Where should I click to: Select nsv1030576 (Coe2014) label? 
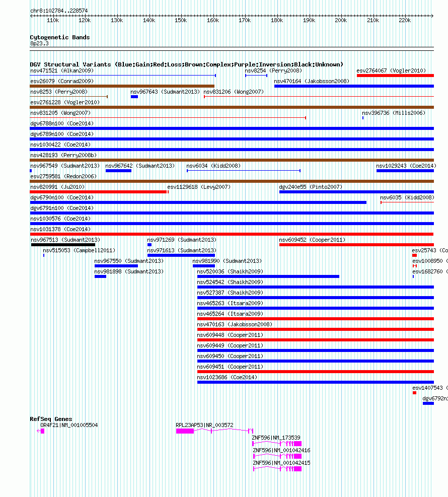tap(60, 219)
